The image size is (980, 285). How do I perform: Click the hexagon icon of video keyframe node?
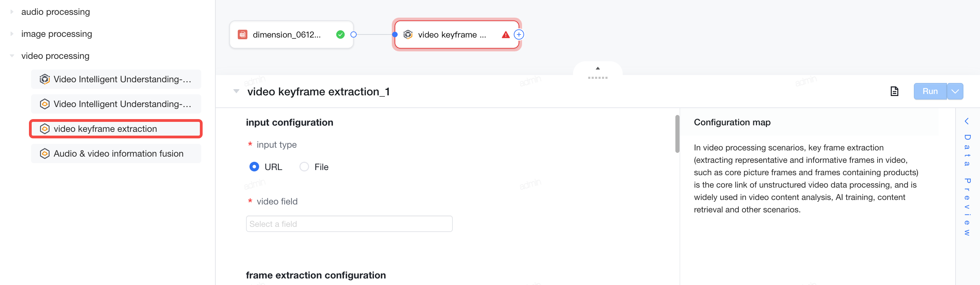point(408,34)
